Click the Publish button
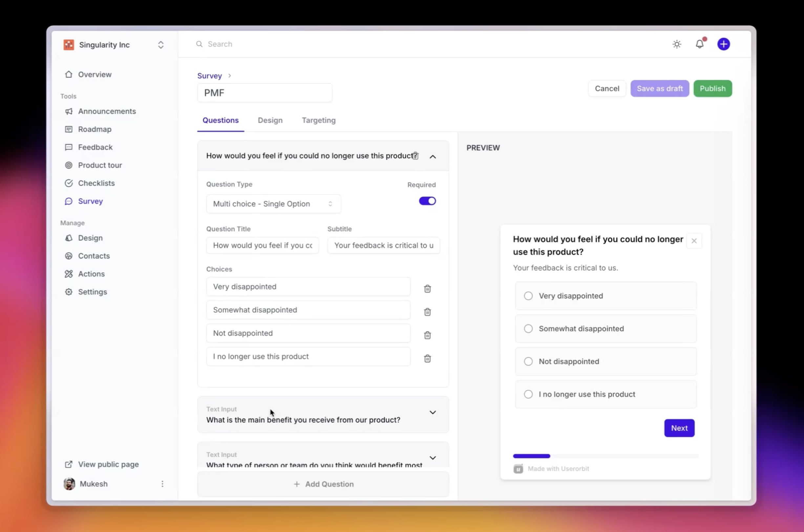 tap(712, 88)
